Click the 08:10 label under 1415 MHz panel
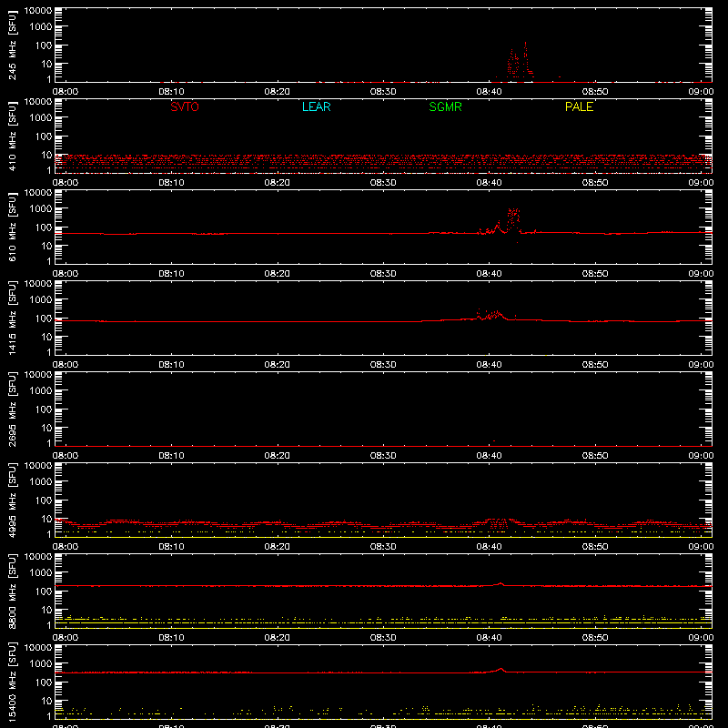728x728 pixels. click(171, 365)
